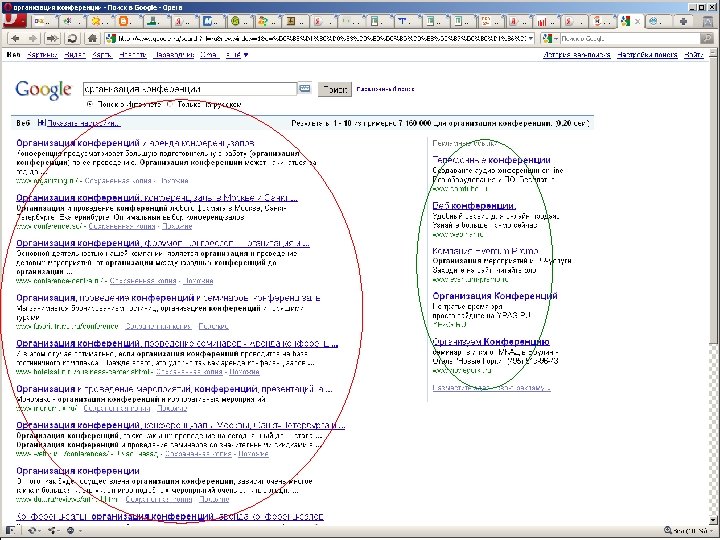Open the 'Организуем Конференцию' ad link
This screenshot has width=720, height=540.
pyautogui.click(x=491, y=342)
